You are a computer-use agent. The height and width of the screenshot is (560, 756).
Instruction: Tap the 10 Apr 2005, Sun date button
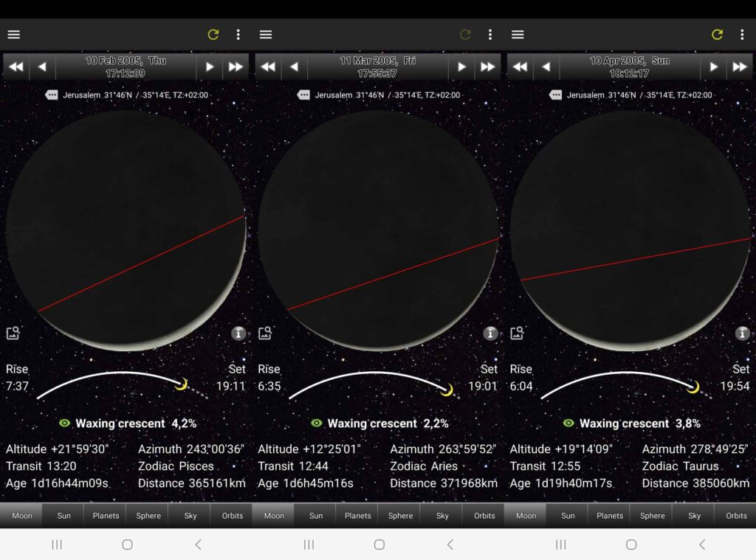(x=629, y=67)
